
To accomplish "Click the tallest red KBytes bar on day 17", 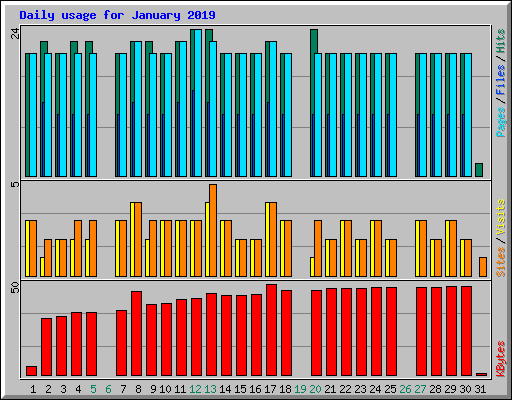I will tap(271, 330).
